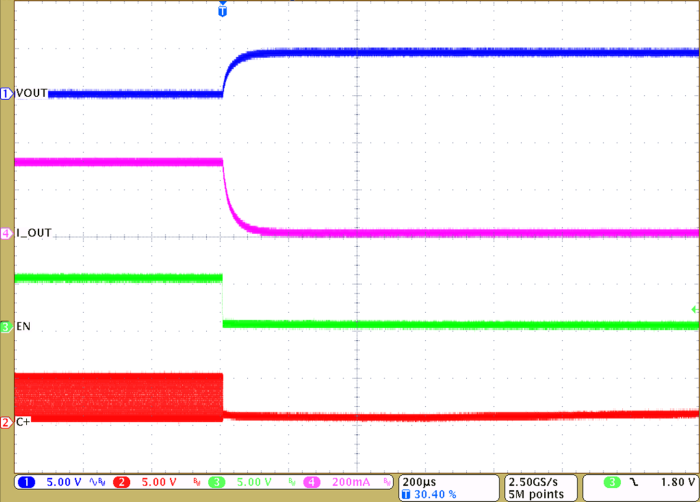Select the channel 4 badge in bottom readout
Screen dimensions: 700x502
(x=312, y=482)
